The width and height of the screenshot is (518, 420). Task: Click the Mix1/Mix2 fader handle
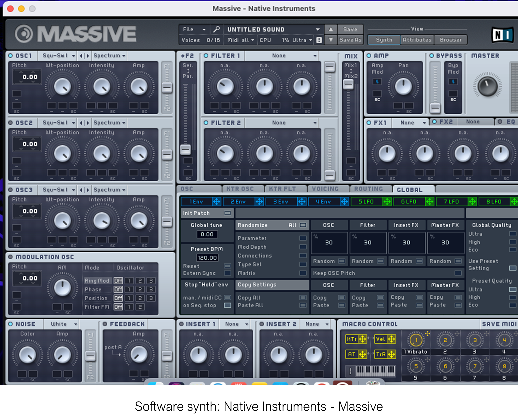[348, 84]
